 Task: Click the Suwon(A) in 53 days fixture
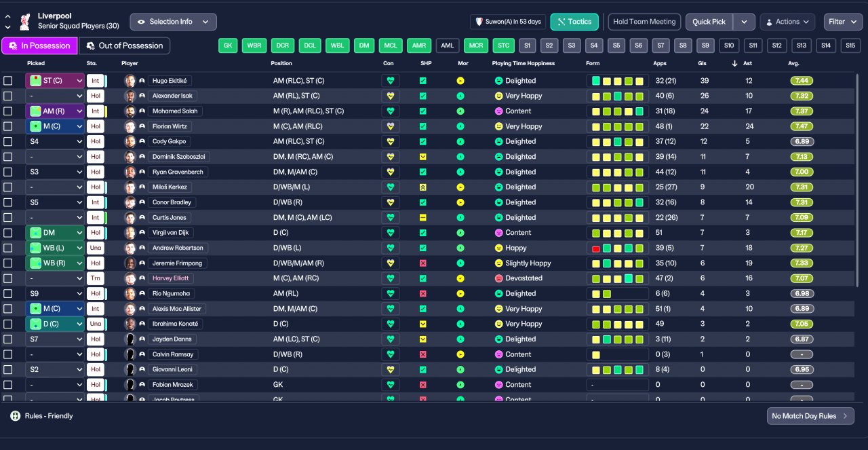pos(508,22)
